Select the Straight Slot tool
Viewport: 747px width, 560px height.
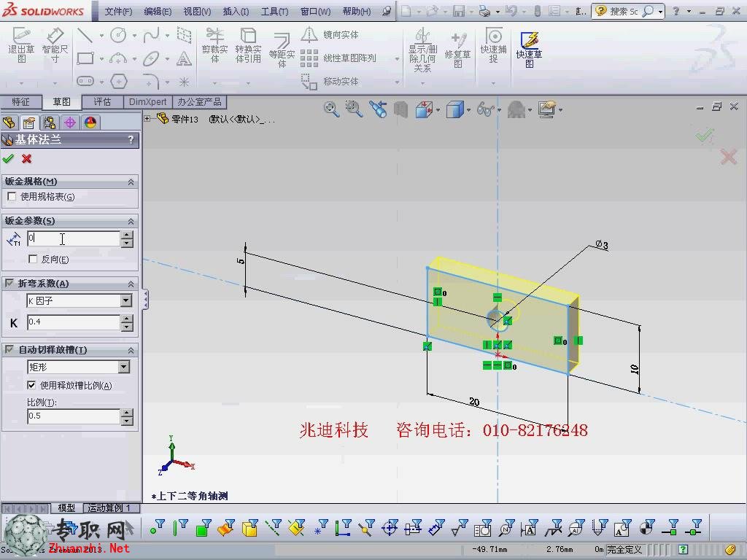coord(85,82)
